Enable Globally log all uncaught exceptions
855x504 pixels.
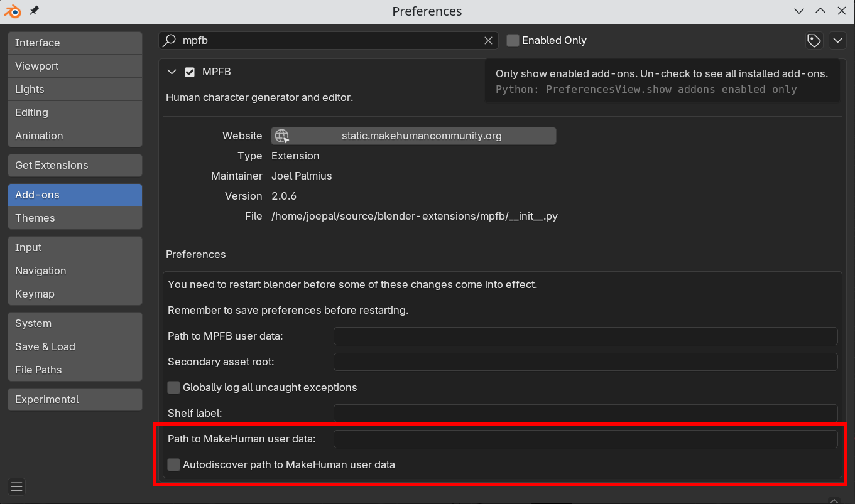point(173,387)
